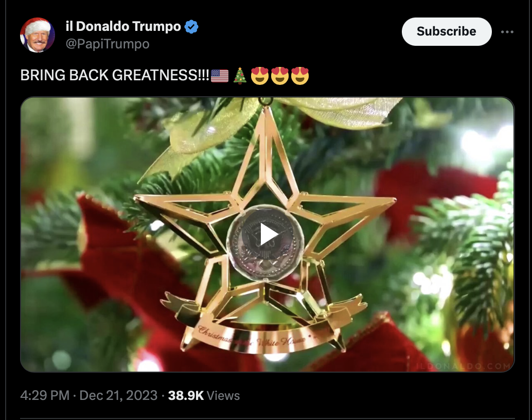This screenshot has height=420, width=532.
Task: Click the middle heart-eyes emoji
Action: [280, 76]
